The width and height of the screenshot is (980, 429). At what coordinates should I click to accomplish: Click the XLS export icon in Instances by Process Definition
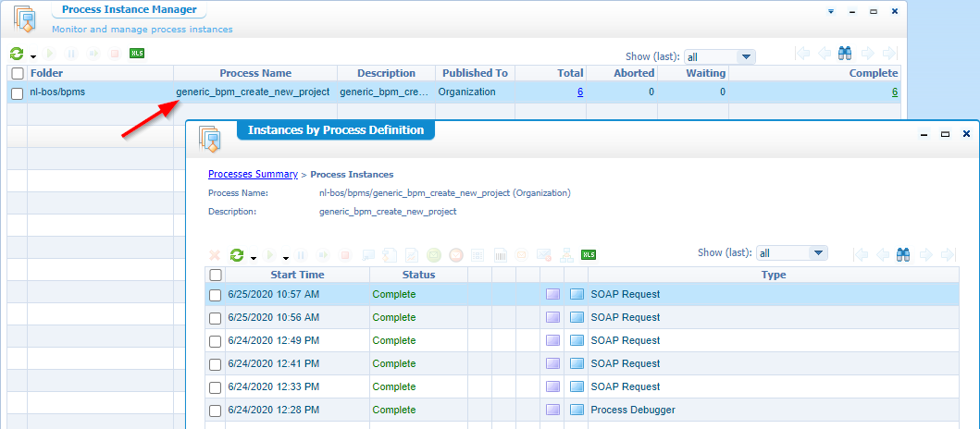tap(588, 255)
